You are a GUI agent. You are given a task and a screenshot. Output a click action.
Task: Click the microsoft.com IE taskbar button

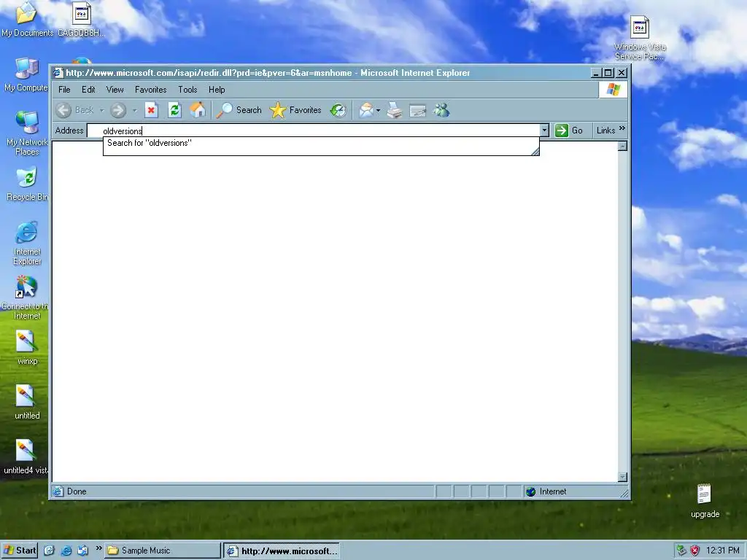coord(282,551)
